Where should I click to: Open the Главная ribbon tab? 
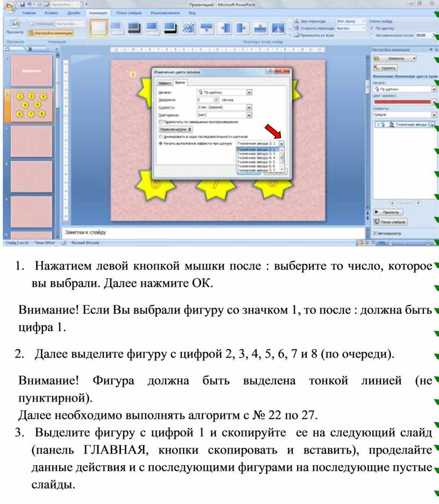[x=29, y=13]
